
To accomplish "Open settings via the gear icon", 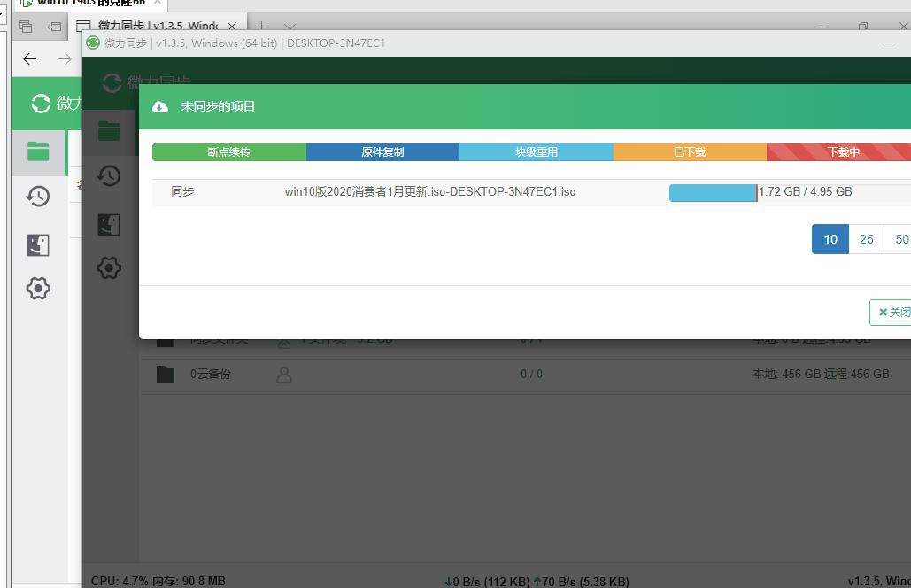I will tap(109, 267).
